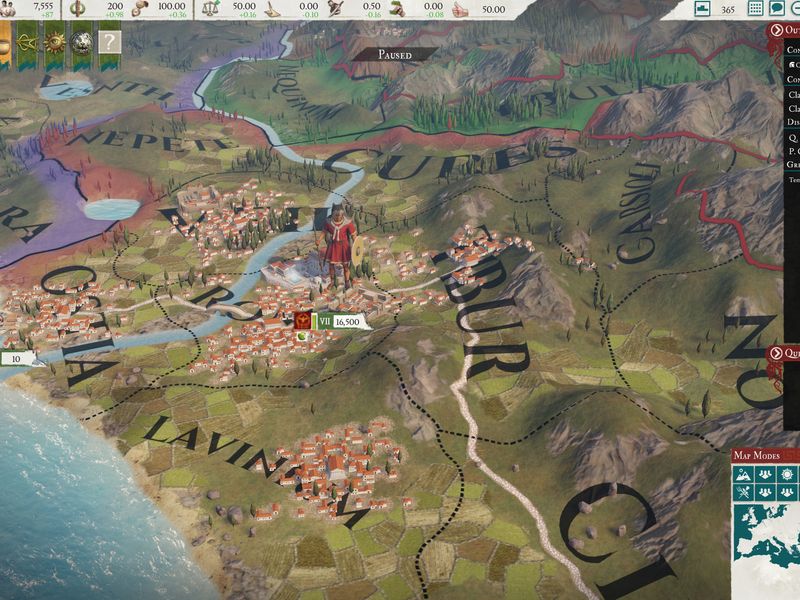The width and height of the screenshot is (800, 600).
Task: Select the crossed tools map mode
Action: pos(743,493)
